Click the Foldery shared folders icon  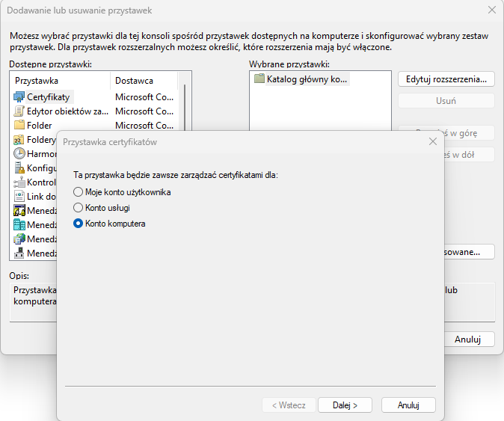coord(19,140)
